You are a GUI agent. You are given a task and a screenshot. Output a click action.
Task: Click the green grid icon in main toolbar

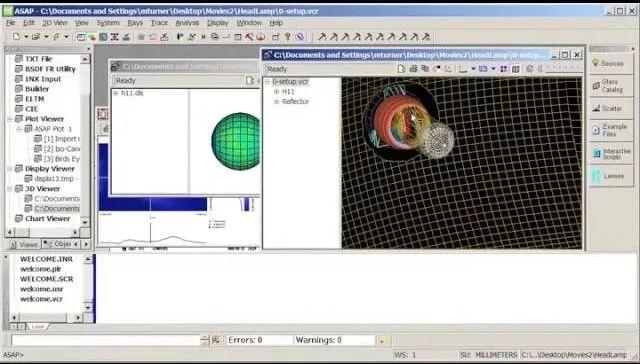coord(103,37)
